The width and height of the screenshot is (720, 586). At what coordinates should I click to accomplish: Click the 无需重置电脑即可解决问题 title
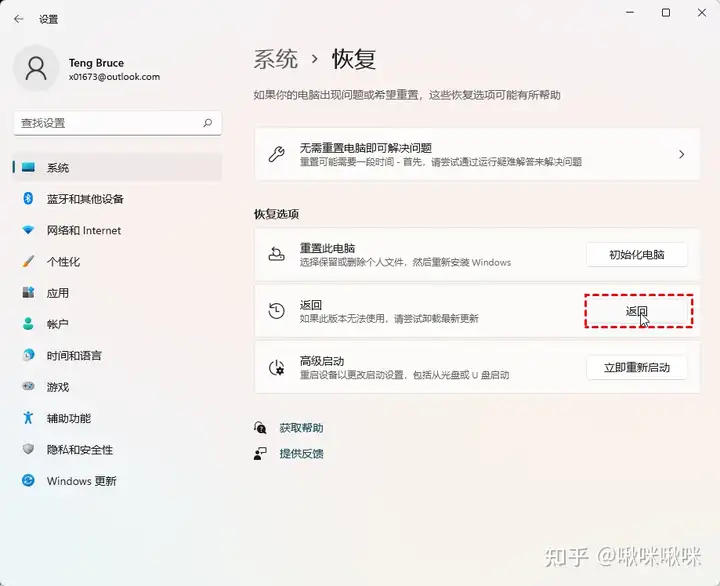pyautogui.click(x=366, y=148)
